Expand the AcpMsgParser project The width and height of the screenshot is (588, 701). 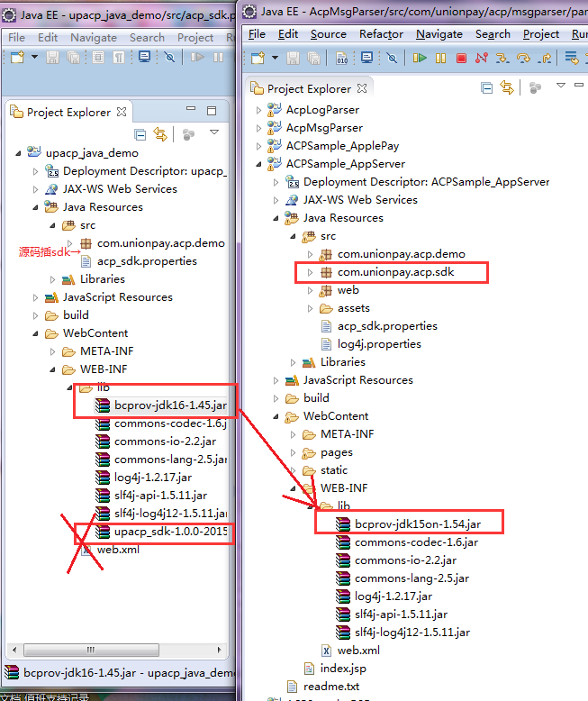[x=258, y=128]
